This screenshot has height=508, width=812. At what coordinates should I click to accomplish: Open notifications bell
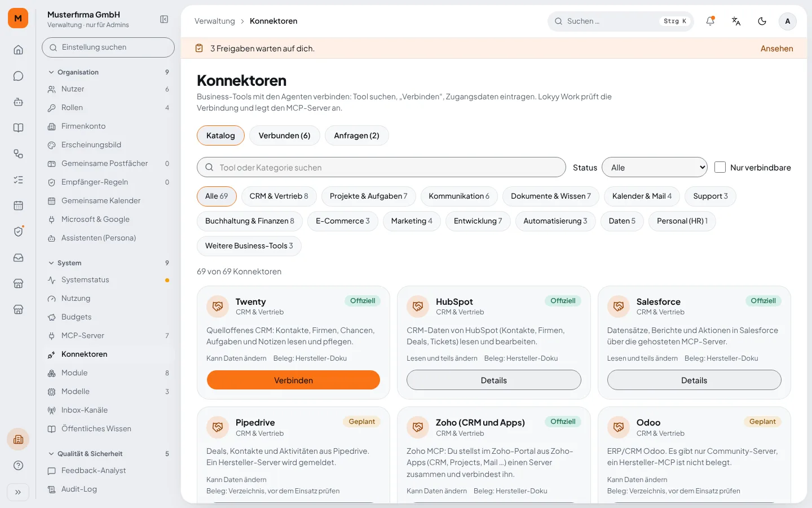[x=710, y=21]
